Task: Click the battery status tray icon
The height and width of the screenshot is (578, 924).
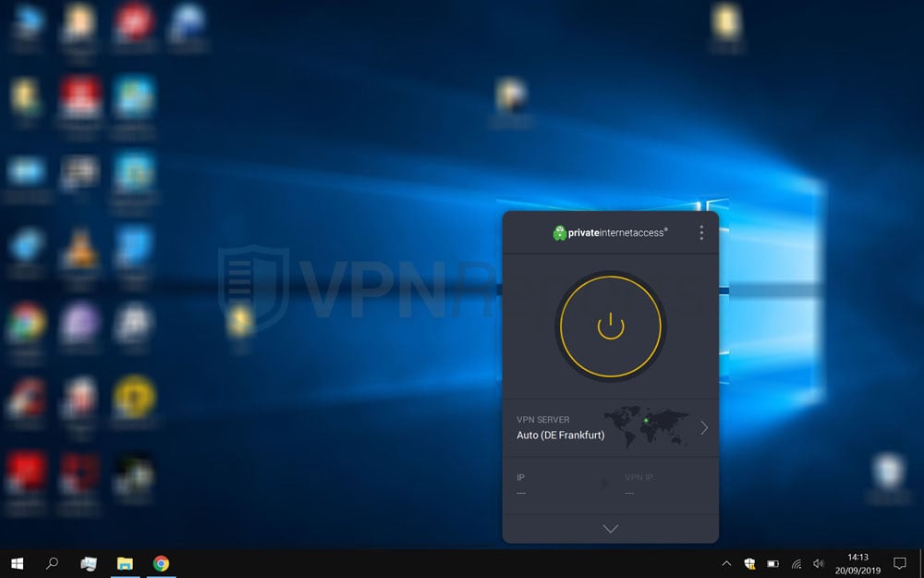Action: [x=773, y=563]
